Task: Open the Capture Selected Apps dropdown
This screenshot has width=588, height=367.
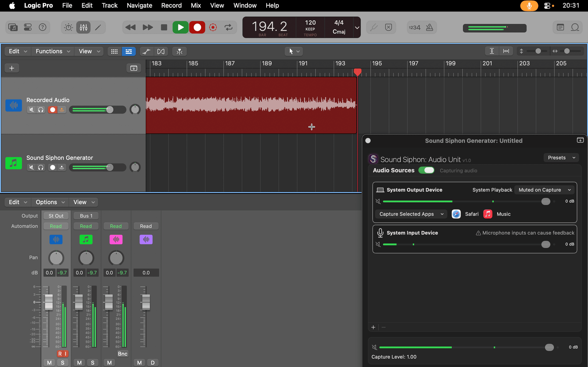Action: pyautogui.click(x=411, y=214)
